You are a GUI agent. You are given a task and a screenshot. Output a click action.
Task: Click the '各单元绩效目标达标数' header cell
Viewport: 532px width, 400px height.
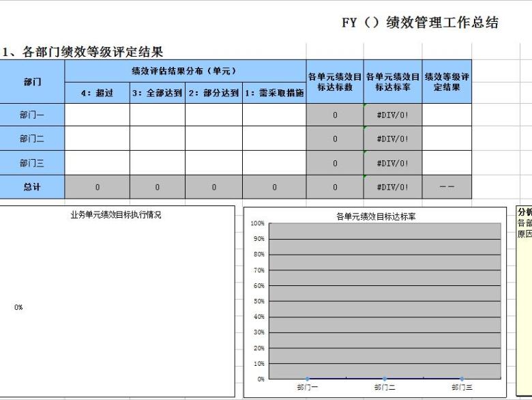point(335,82)
